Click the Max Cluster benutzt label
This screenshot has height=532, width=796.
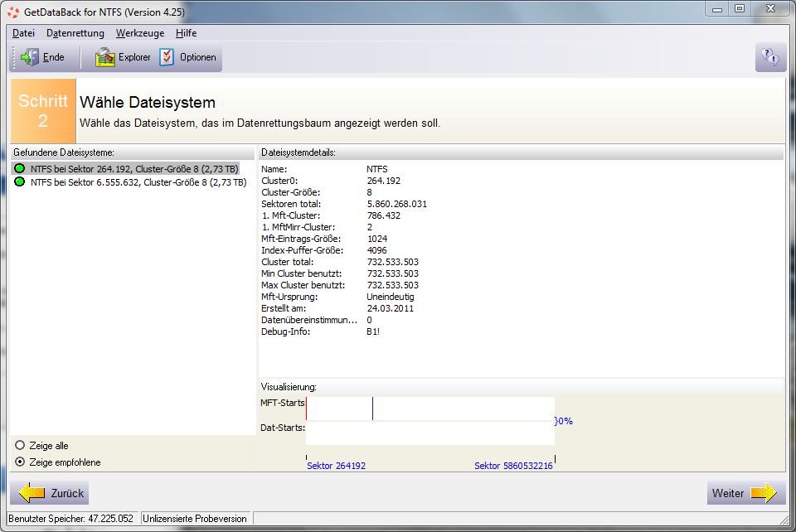(x=303, y=285)
